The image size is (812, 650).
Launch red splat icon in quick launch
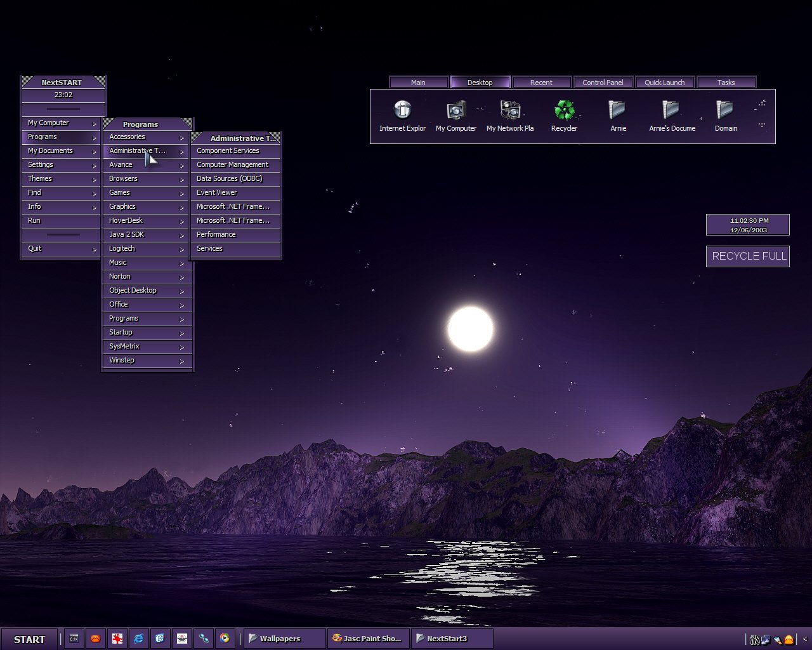tap(117, 639)
